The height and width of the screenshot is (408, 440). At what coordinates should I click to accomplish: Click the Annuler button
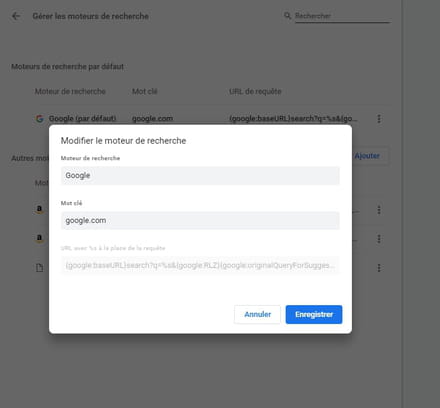point(257,314)
